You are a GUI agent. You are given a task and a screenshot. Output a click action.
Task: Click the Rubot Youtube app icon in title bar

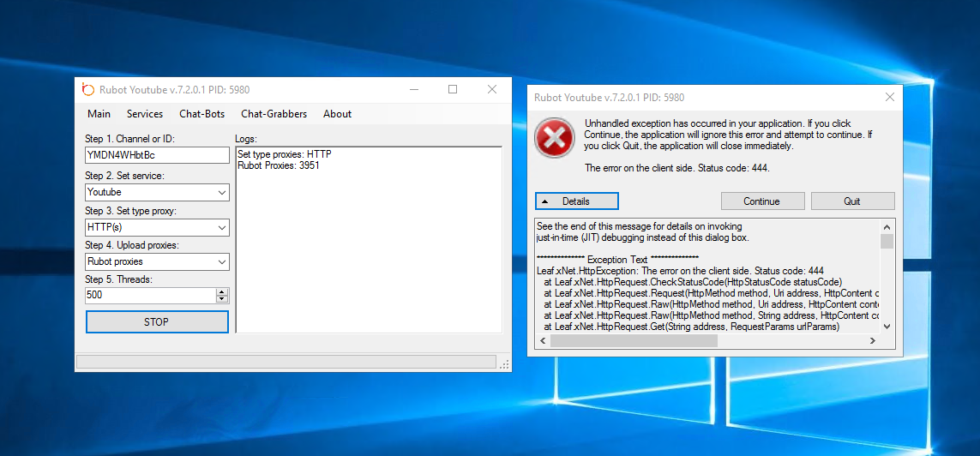87,90
